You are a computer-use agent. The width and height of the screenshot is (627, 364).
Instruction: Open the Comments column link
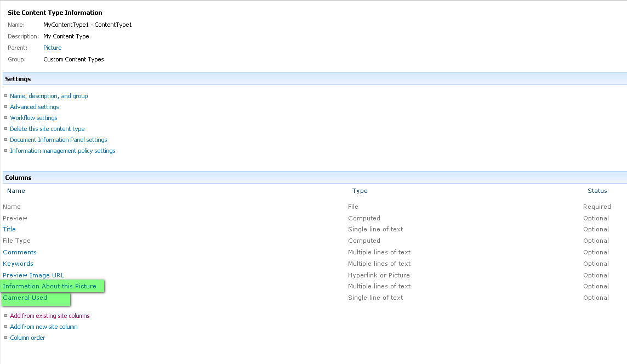[x=20, y=252]
